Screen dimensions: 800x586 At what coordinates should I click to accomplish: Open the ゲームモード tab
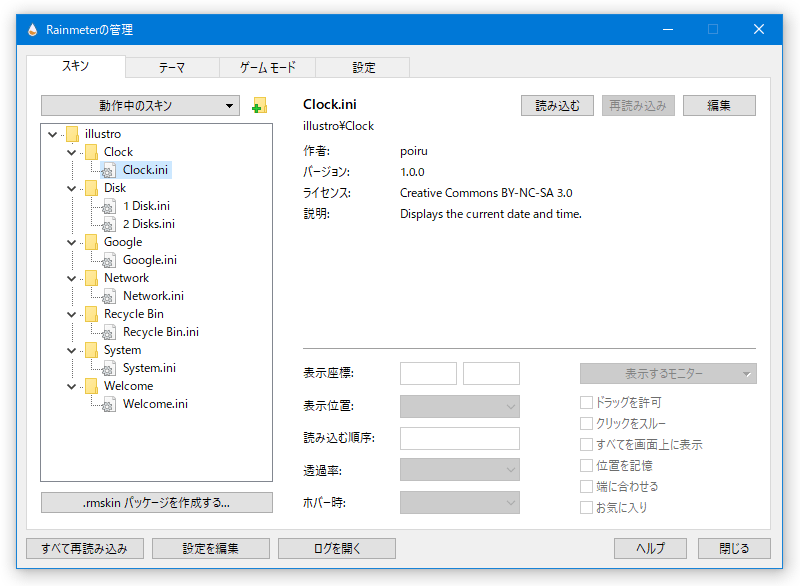(x=267, y=67)
